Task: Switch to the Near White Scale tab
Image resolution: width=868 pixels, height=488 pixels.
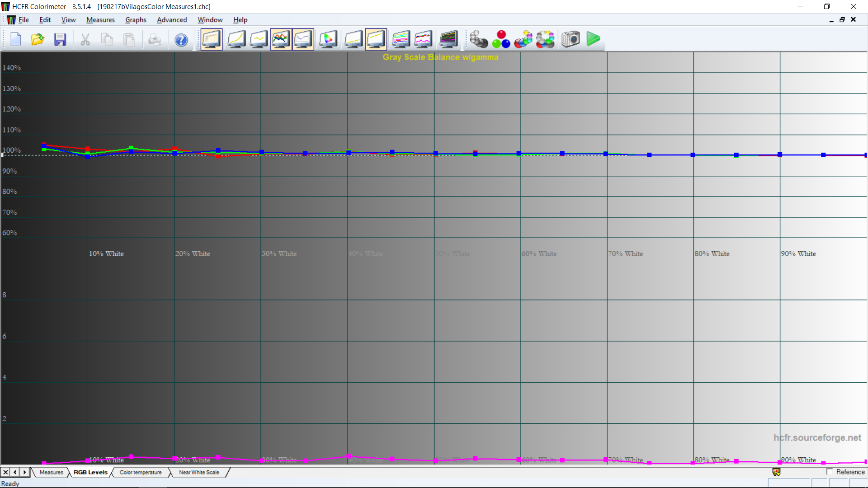Action: [x=199, y=472]
